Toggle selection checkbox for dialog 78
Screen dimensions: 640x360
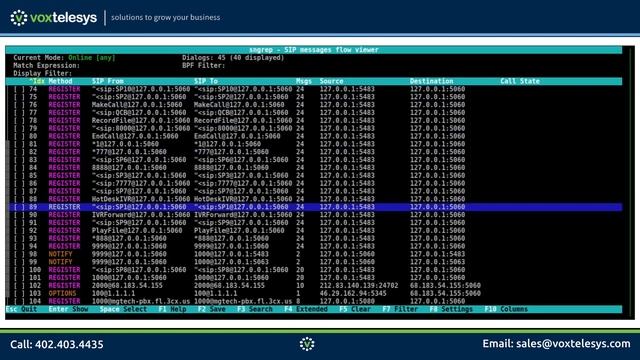tap(18, 120)
